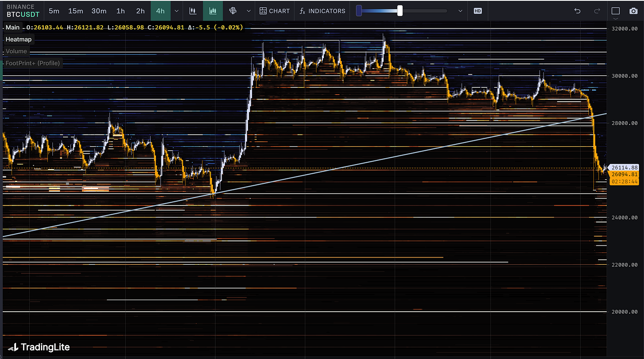The width and height of the screenshot is (644, 359).
Task: Click the 02:28:44 countdown timer label
Action: click(x=625, y=182)
